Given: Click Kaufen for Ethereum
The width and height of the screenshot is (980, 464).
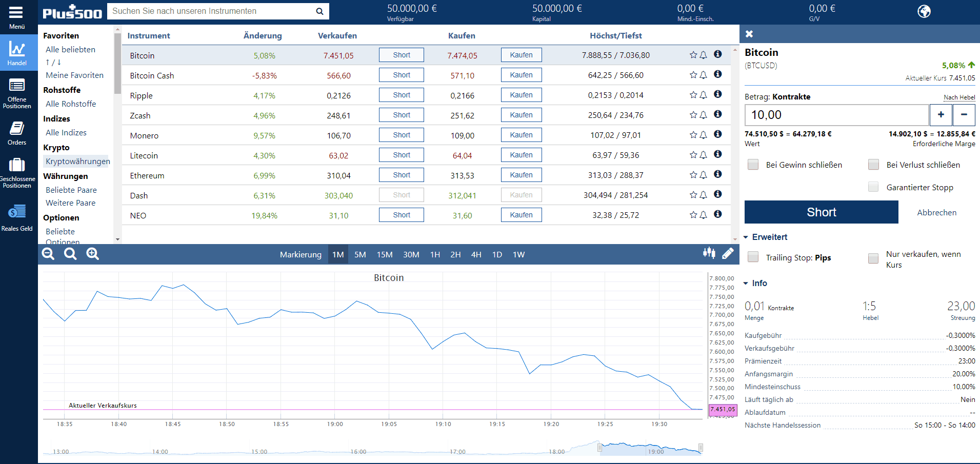Looking at the screenshot, I should point(521,175).
